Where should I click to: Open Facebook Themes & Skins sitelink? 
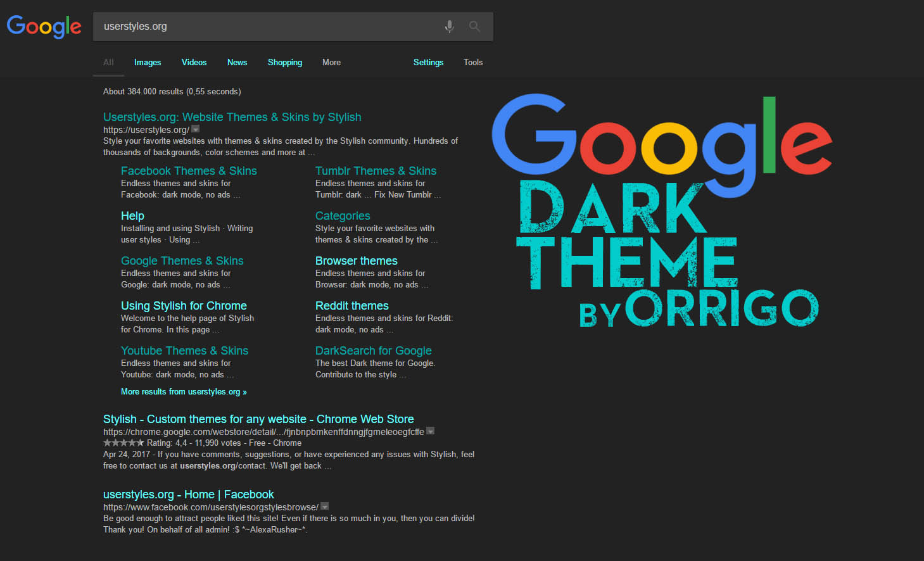click(x=189, y=171)
